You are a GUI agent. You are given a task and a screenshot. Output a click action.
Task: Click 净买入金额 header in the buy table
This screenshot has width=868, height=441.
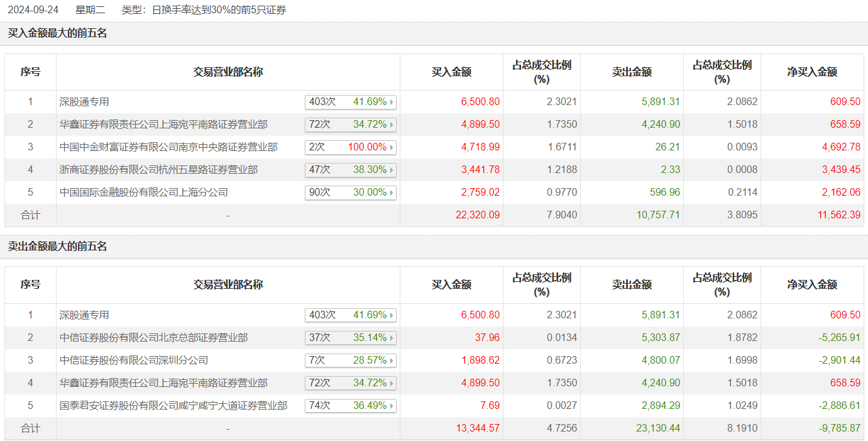812,72
